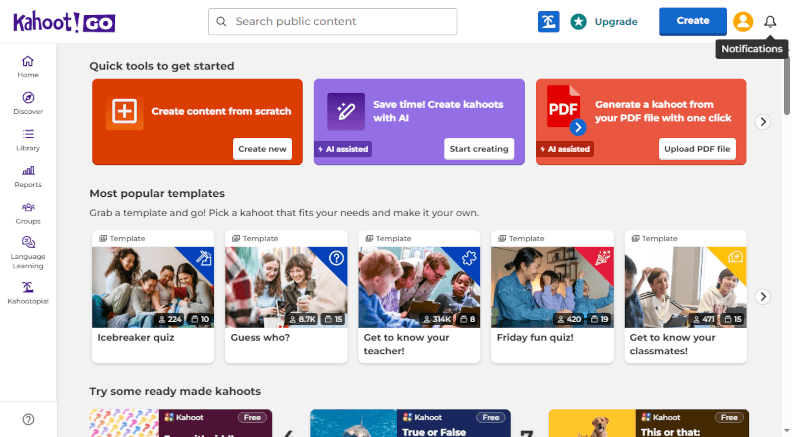Viewport: 792px width, 437px height.
Task: Click the Try some ready made kahoots heading
Action: click(175, 392)
